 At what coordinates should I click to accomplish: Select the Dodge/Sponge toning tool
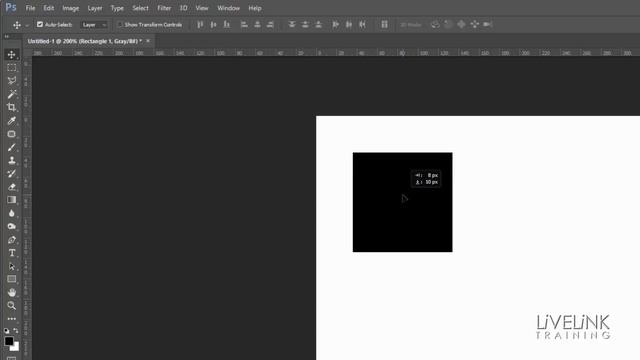(11, 226)
